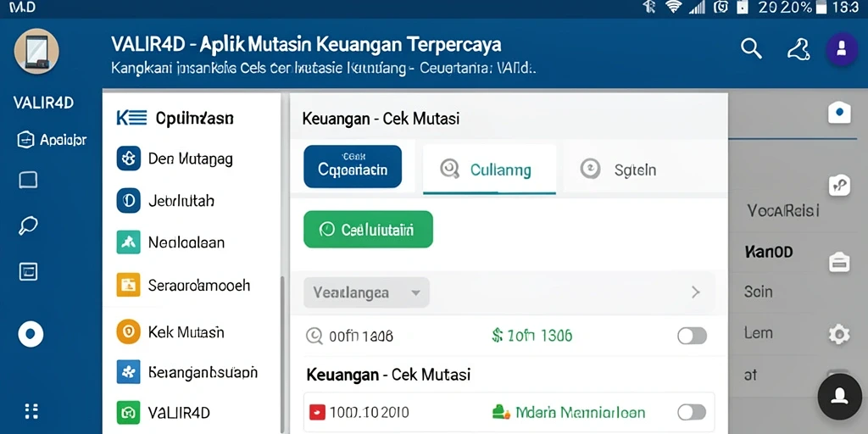
Task: Tap the K menu icon beside Opulimzasn
Action: (x=131, y=118)
